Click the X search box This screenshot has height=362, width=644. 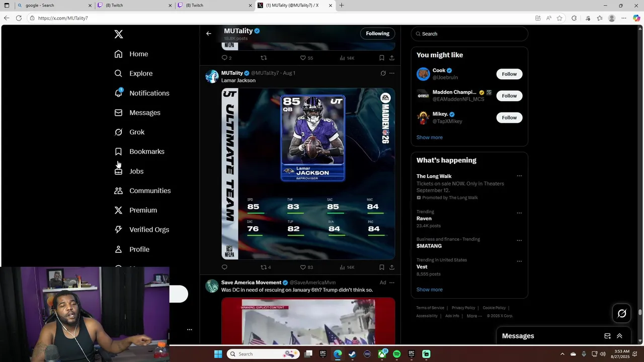(x=469, y=34)
